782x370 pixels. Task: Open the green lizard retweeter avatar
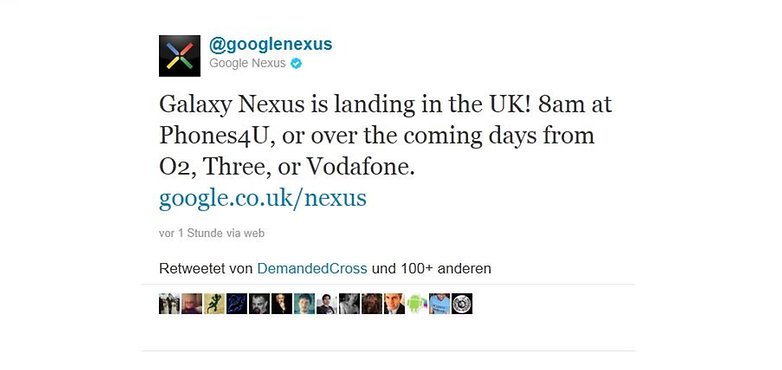(x=214, y=304)
